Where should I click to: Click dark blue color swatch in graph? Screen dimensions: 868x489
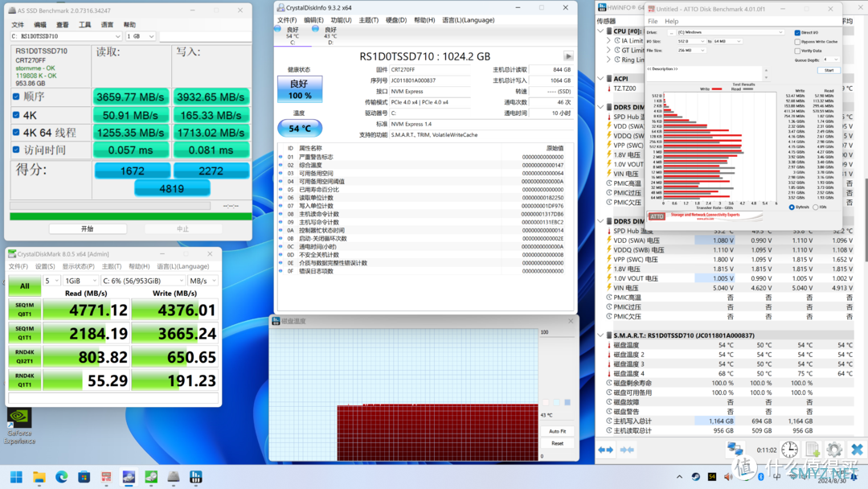point(567,402)
